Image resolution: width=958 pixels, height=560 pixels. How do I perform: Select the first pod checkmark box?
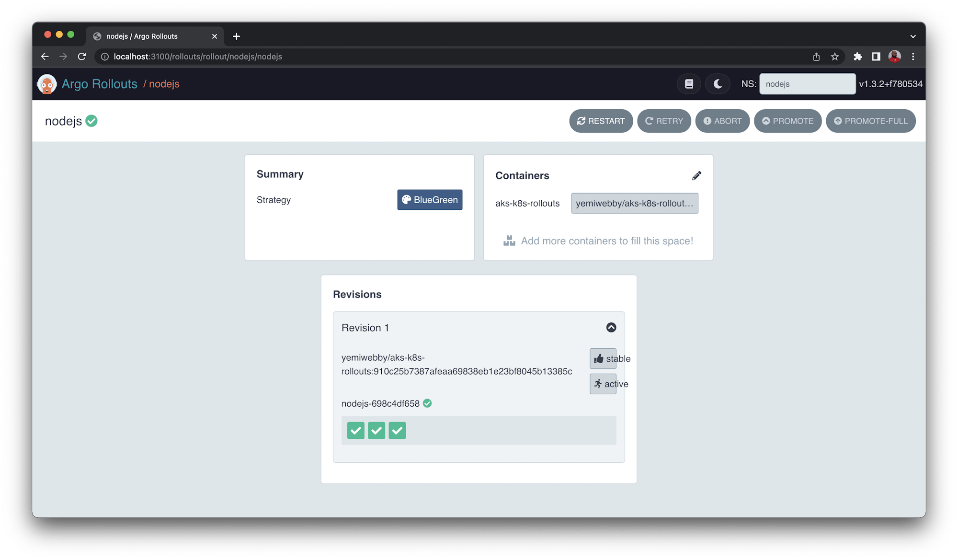[x=355, y=430]
